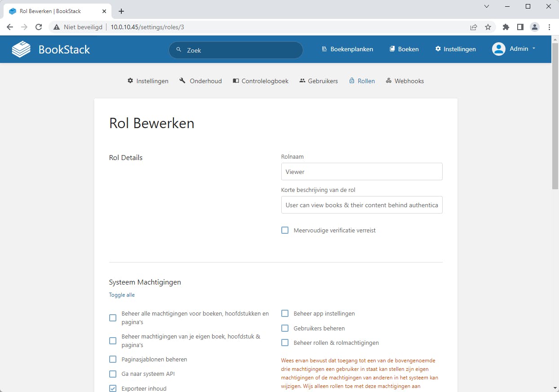Image resolution: width=559 pixels, height=392 pixels.
Task: Click the Systeem Machtigingen heading
Action: 145,282
